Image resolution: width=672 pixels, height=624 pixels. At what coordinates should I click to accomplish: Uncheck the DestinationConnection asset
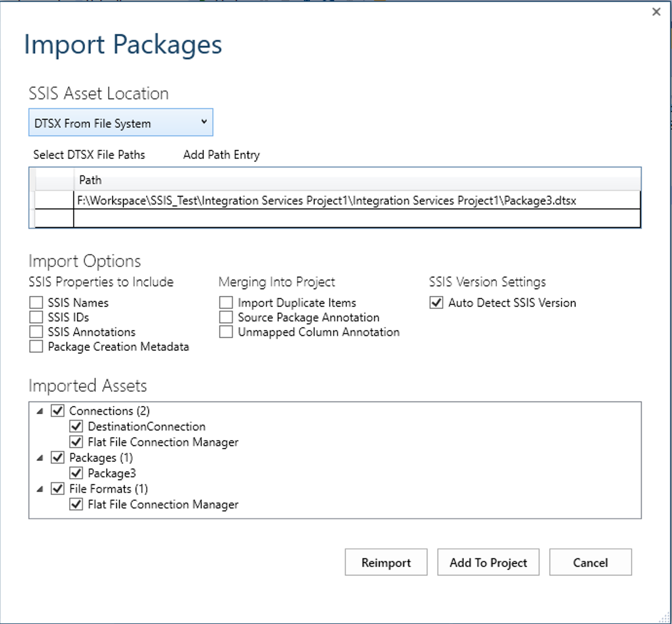(x=76, y=426)
